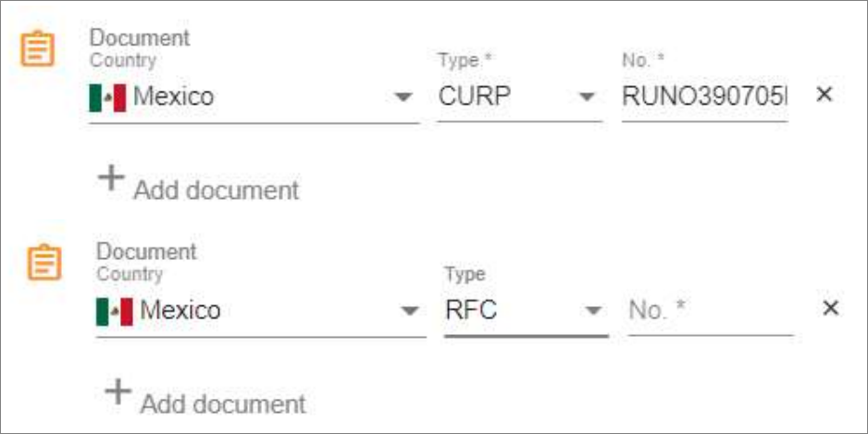Click the empty No. field for the RFC document
Screen dimensions: 868x434
[711, 311]
